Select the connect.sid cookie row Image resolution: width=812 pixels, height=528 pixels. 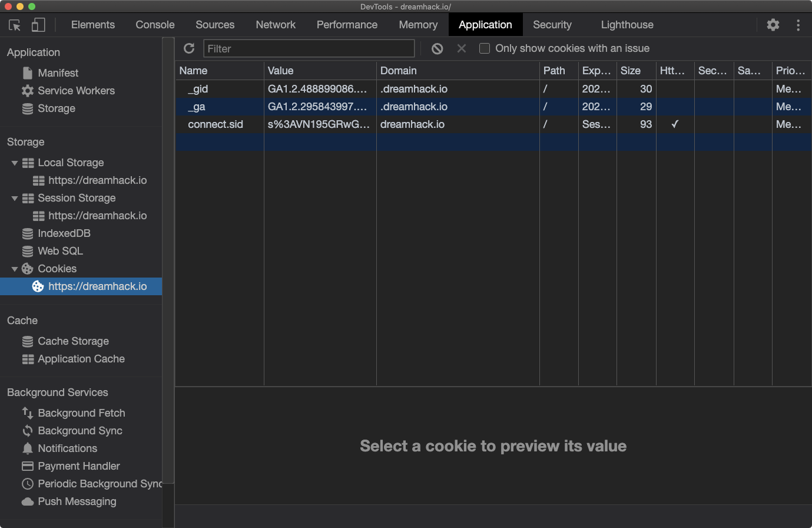click(x=216, y=124)
